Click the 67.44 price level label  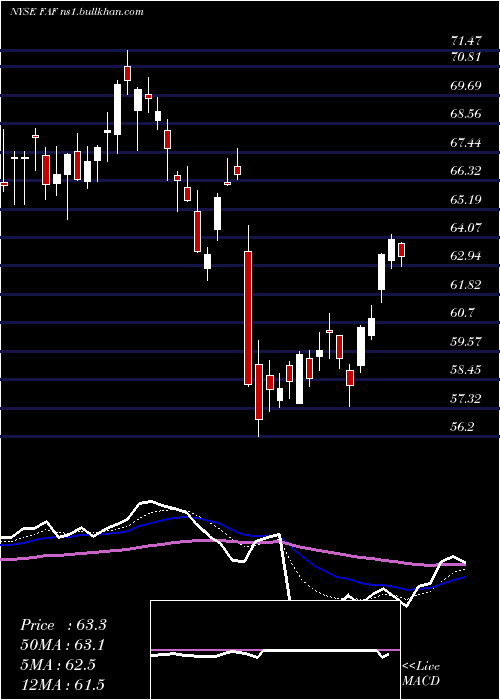click(x=467, y=143)
